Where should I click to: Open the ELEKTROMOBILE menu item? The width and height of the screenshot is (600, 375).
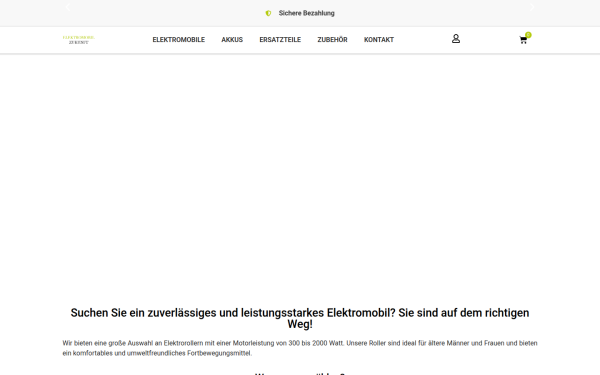coord(179,40)
